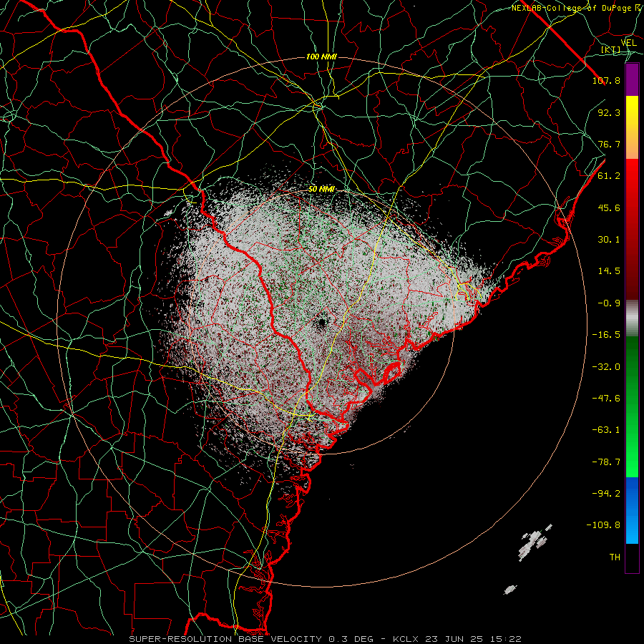Click the 50 NMI range ring label
Image resolution: width=644 pixels, height=644 pixels.
point(321,190)
